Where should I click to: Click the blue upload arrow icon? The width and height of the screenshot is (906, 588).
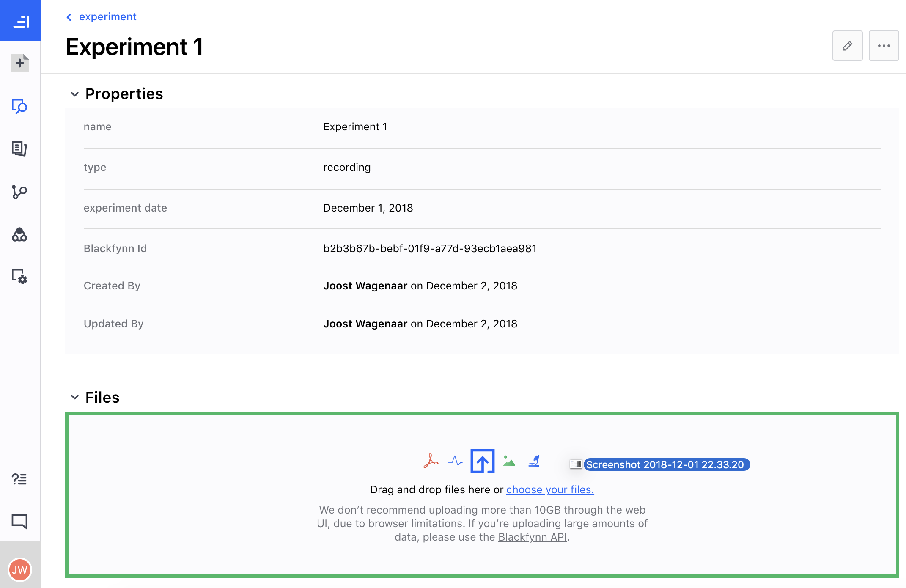coord(482,461)
